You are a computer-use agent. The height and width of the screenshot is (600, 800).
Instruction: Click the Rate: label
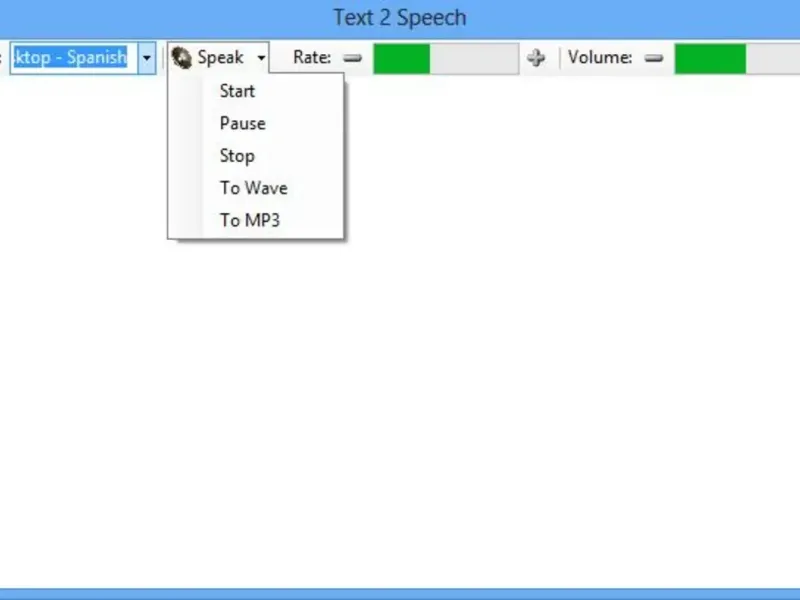312,57
